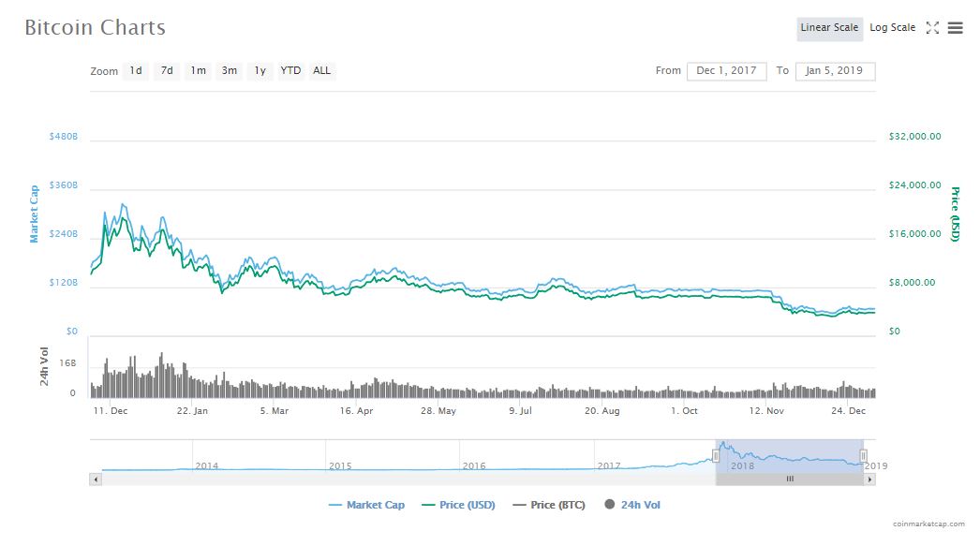
Task: Toggle Market Cap series visibility
Action: pos(366,505)
